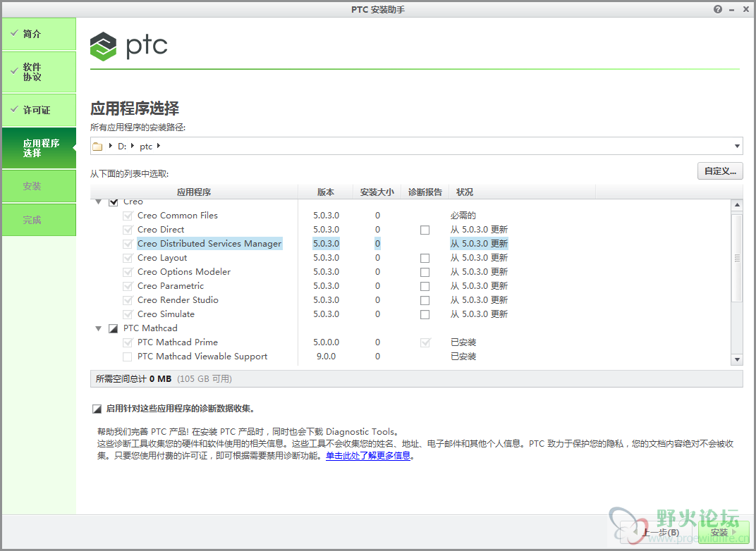
Task: Toggle Creo Render Studio diagnostic checkbox
Action: [425, 300]
